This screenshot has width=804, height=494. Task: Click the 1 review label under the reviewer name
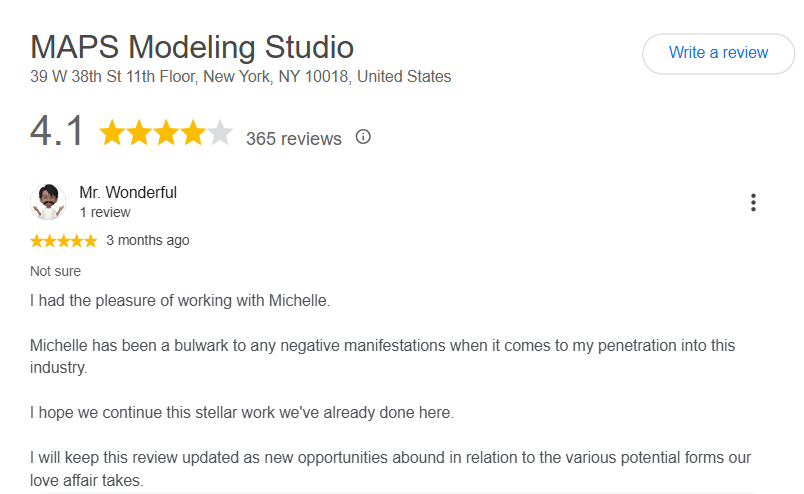(105, 212)
